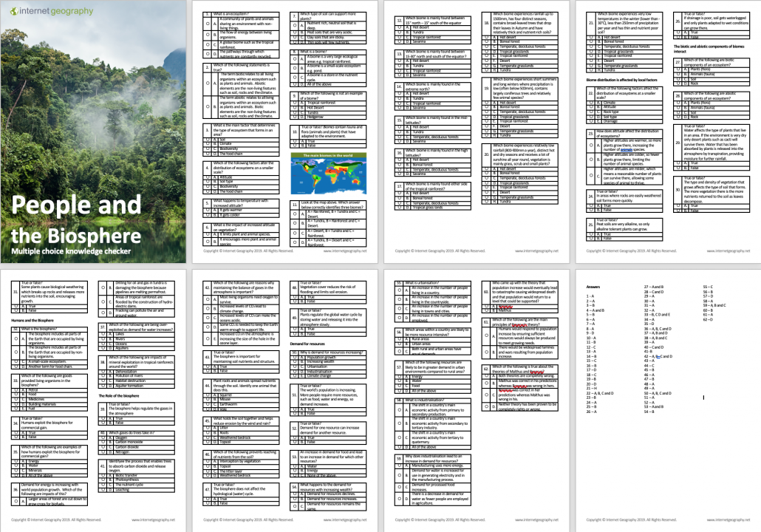Select option B for map question 11
The height and width of the screenshot is (532, 761).
click(295, 223)
